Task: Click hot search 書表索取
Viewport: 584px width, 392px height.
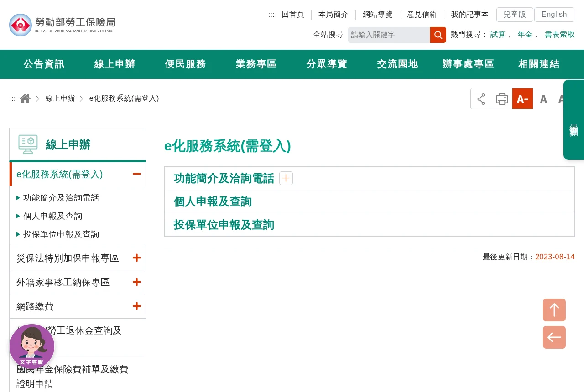Action: coord(560,35)
